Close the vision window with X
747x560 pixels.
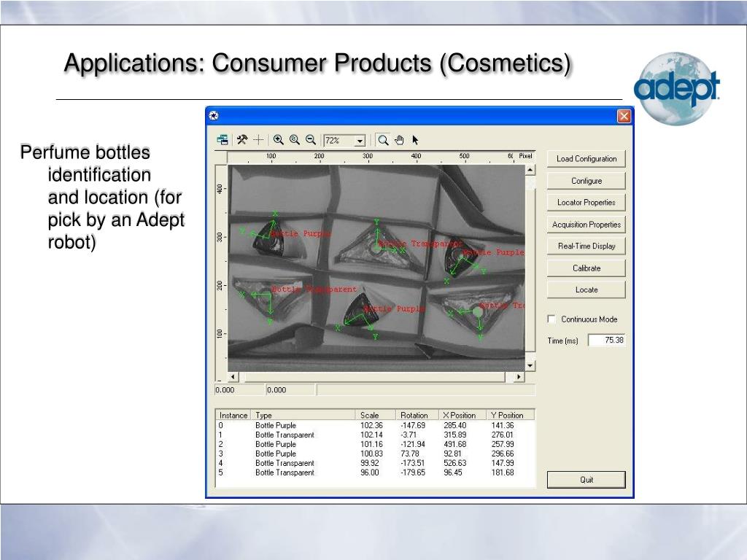(624, 116)
